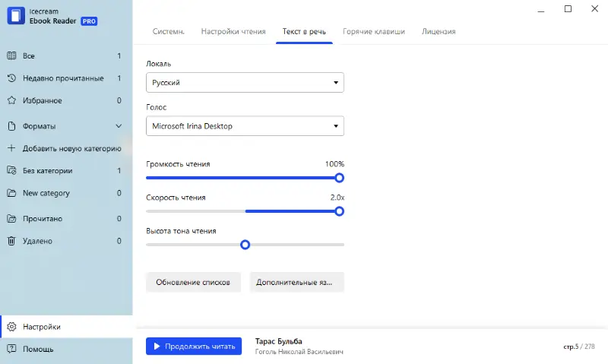Open Помощь in the sidebar
Image resolution: width=608 pixels, height=364 pixels.
[x=66, y=349]
